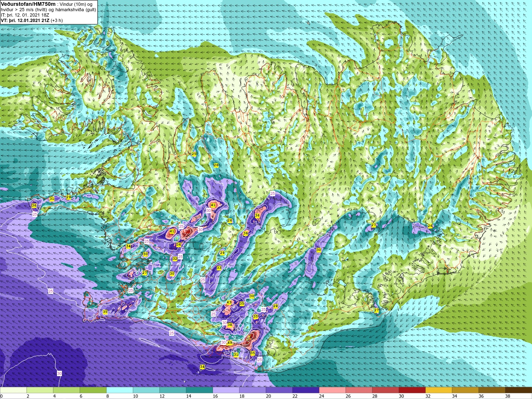This screenshot has width=532, height=399.
Task: Pick the brown 36–38 m/s legend swatch
Action: tap(492, 390)
